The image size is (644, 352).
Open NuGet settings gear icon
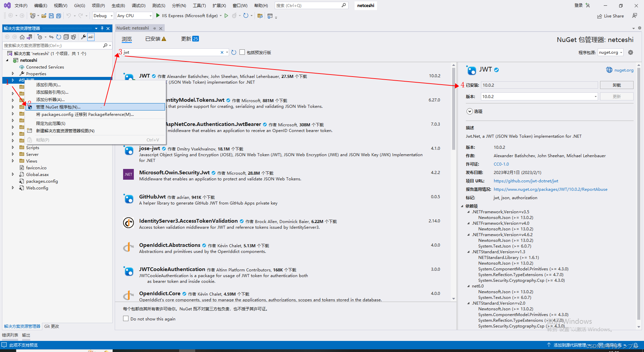[x=631, y=52]
